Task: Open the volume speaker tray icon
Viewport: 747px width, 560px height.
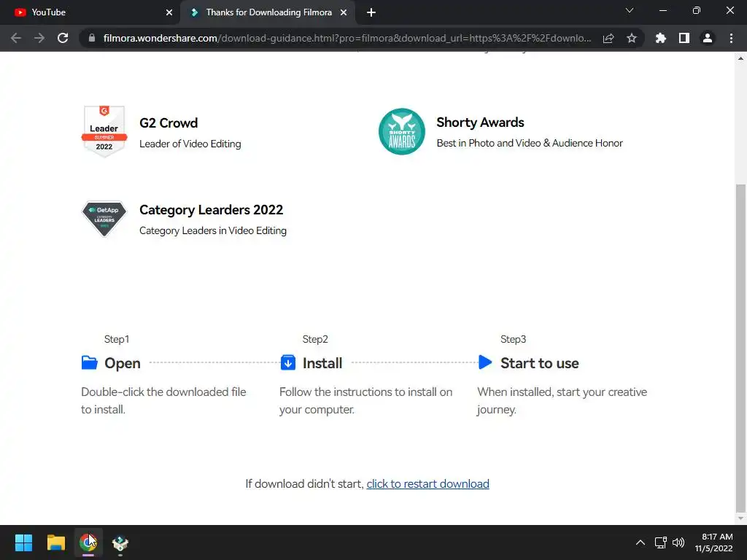Action: pyautogui.click(x=678, y=542)
